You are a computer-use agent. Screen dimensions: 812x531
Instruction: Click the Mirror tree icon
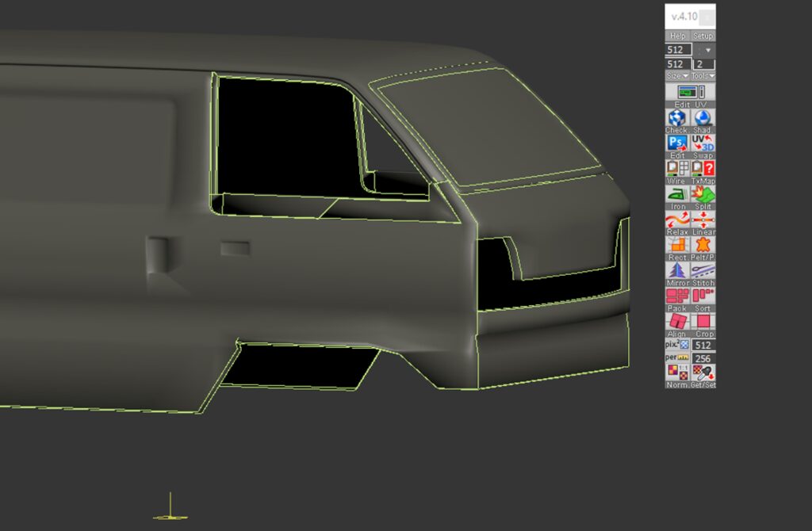677,271
